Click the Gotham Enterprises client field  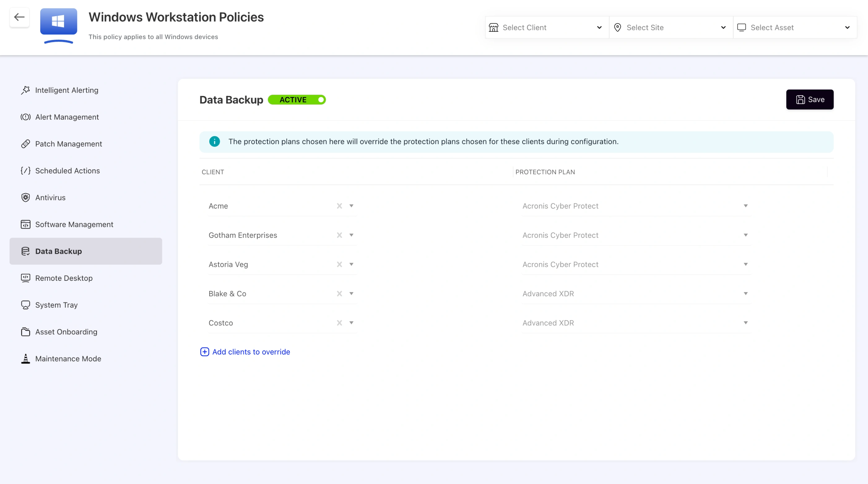pyautogui.click(x=283, y=235)
